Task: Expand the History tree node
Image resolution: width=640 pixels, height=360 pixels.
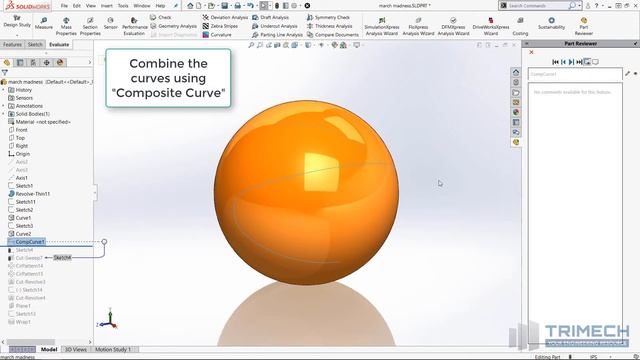Action: click(4, 90)
